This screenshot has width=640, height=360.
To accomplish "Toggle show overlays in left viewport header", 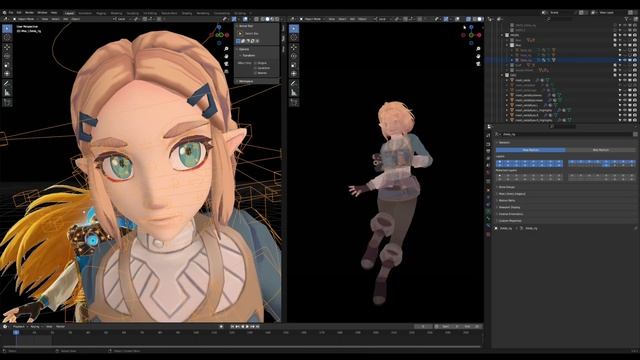I will click(x=245, y=19).
